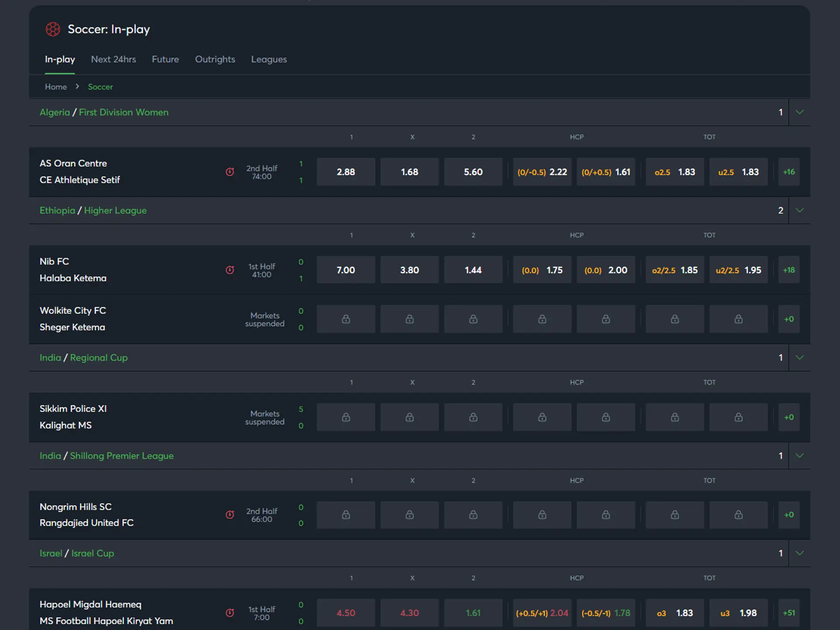Screen dimensions: 840x630
Task: Select over 2.5 goals at 1.83
Action: point(675,172)
